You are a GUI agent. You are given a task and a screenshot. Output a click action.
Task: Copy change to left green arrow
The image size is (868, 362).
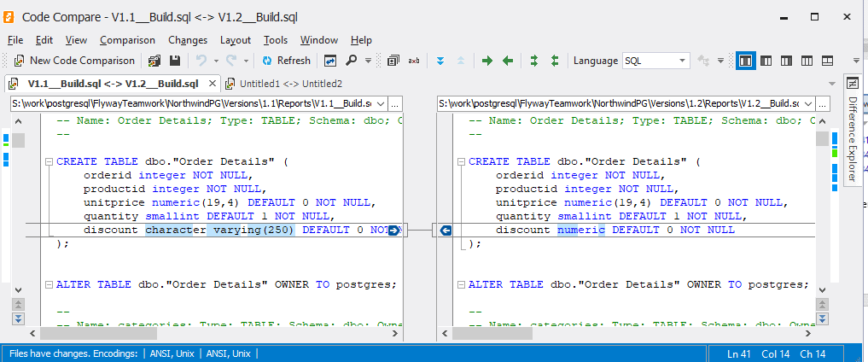click(x=508, y=61)
